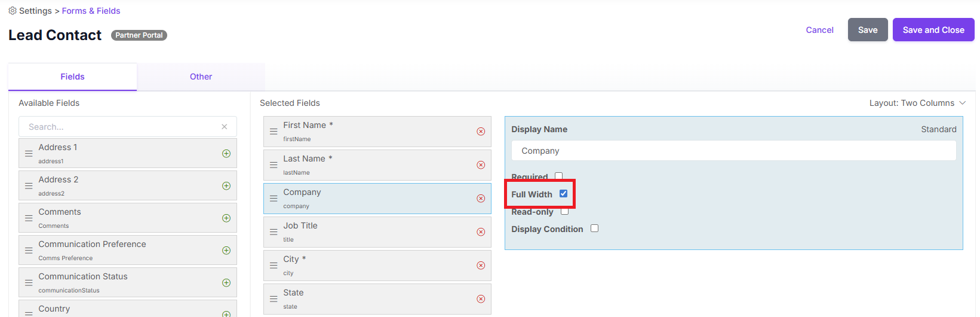Add Address 1 field with plus icon
The width and height of the screenshot is (980, 317).
[226, 154]
